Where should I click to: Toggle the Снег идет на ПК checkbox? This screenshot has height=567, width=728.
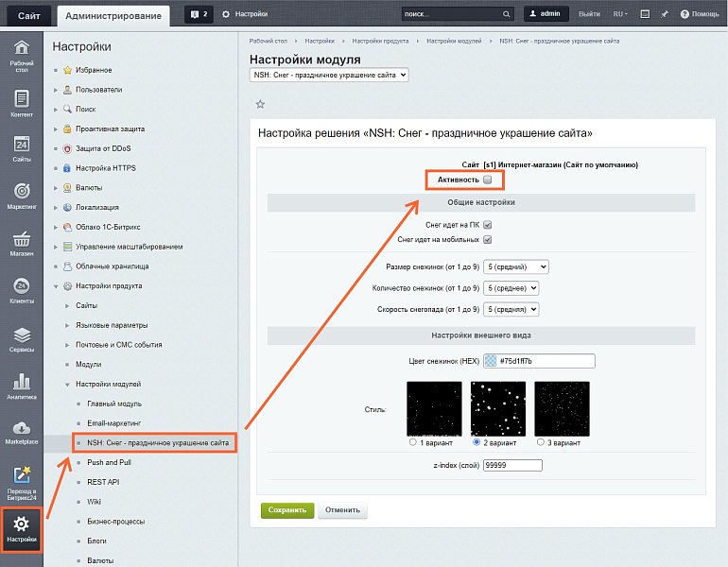click(x=488, y=225)
